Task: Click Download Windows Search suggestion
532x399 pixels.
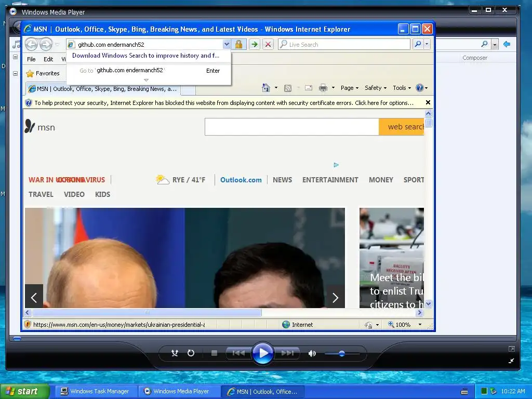Action: point(146,56)
